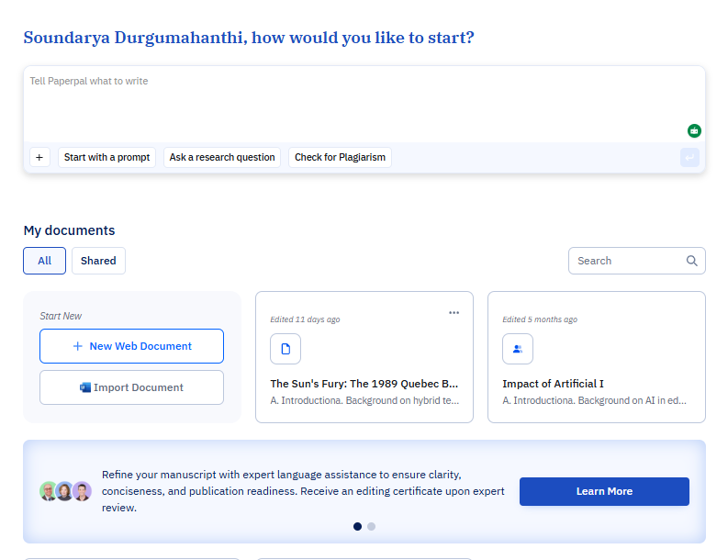Click the Import Document button

tap(131, 387)
